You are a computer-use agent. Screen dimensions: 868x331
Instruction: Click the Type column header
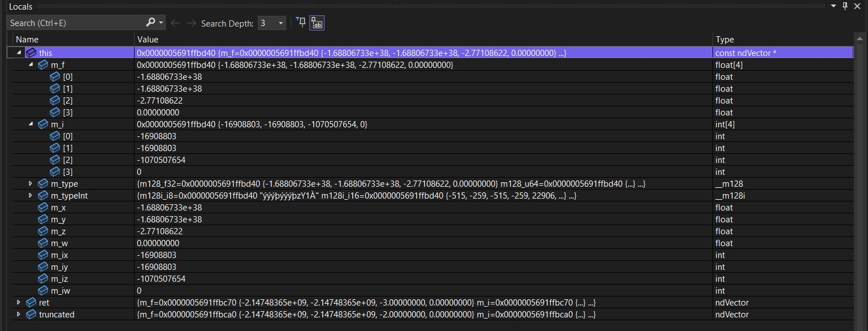pyautogui.click(x=724, y=40)
